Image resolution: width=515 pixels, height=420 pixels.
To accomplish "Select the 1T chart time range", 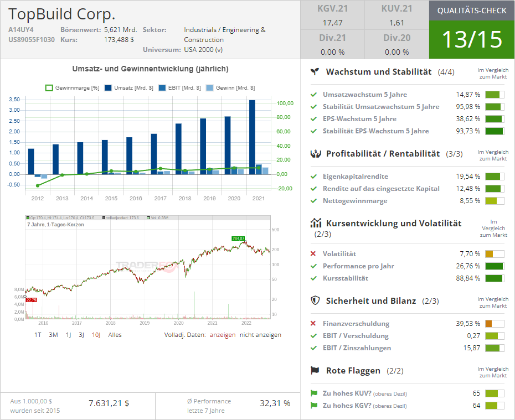I will pos(38,335).
